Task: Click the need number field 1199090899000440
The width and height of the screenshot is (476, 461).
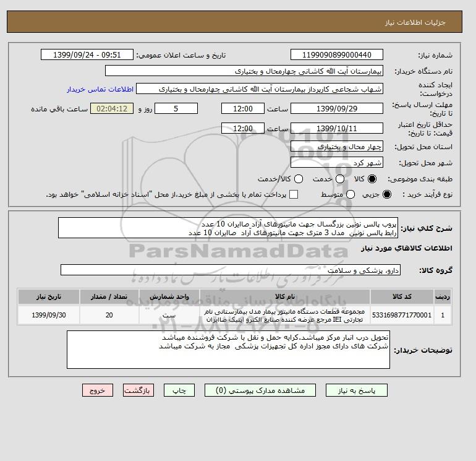Action: (337, 54)
